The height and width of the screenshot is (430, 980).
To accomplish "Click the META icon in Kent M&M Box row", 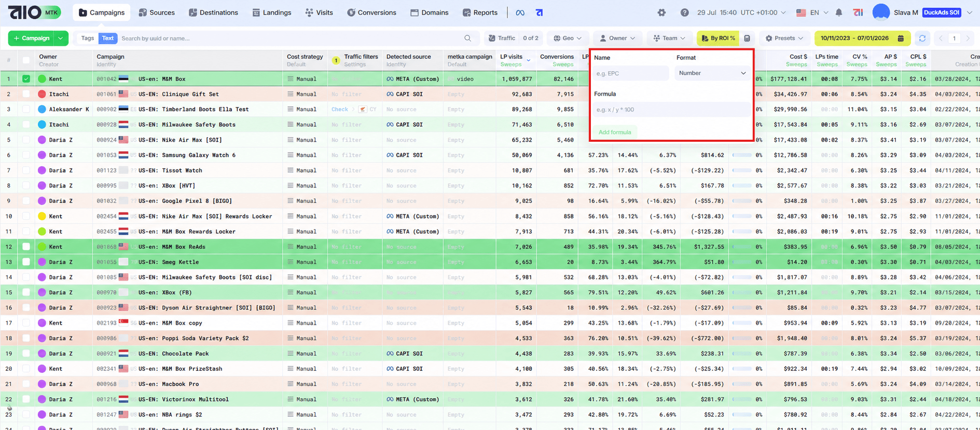I will 390,79.
